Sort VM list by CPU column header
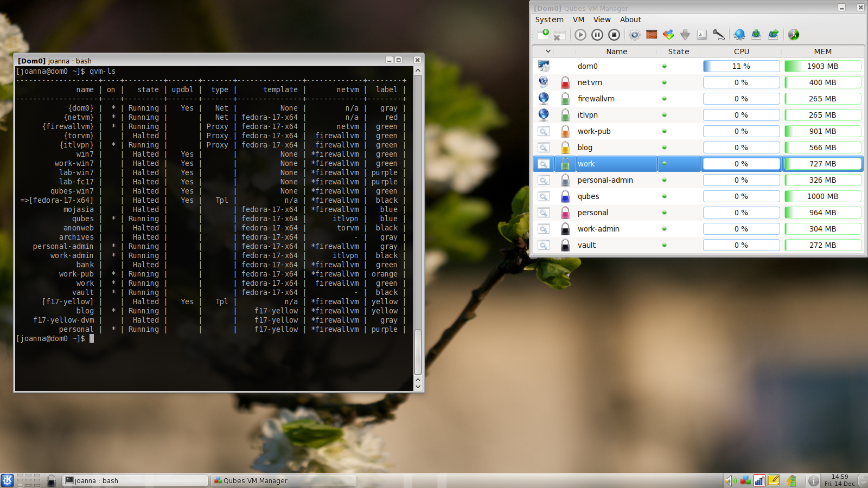868x488 pixels. 741,52
